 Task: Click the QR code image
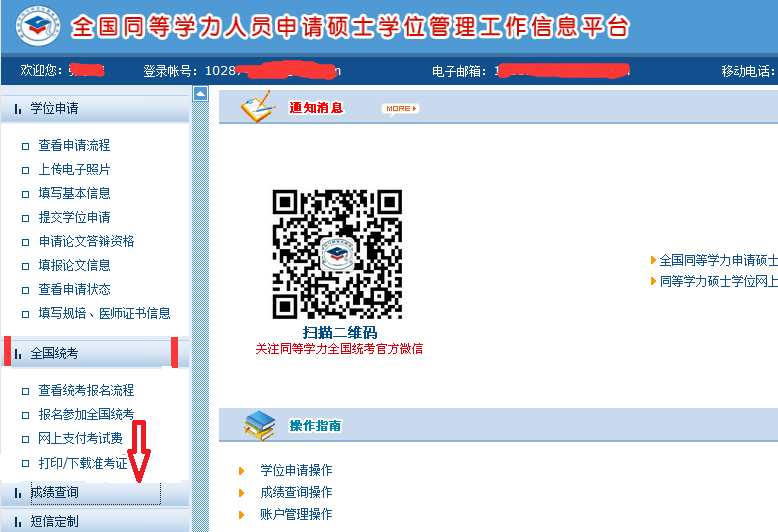(337, 254)
